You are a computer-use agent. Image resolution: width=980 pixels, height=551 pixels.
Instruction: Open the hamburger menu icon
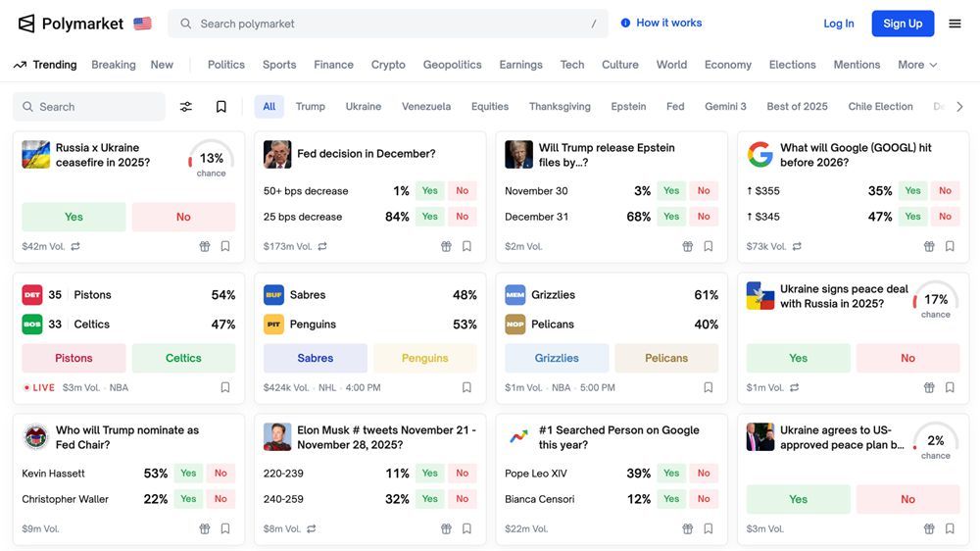(x=955, y=24)
